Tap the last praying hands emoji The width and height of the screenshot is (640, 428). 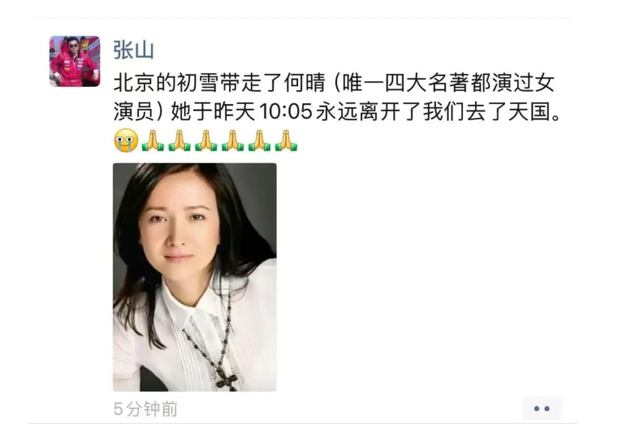(286, 140)
